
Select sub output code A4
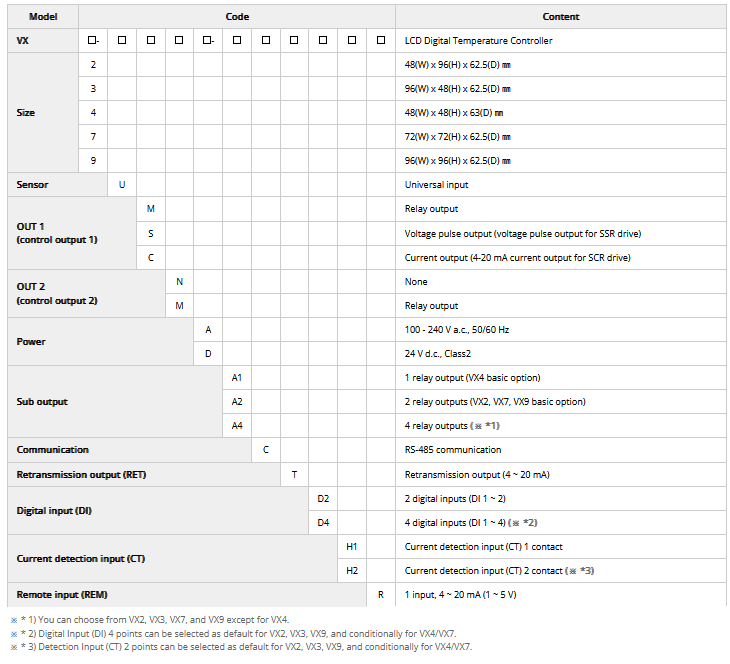(237, 426)
